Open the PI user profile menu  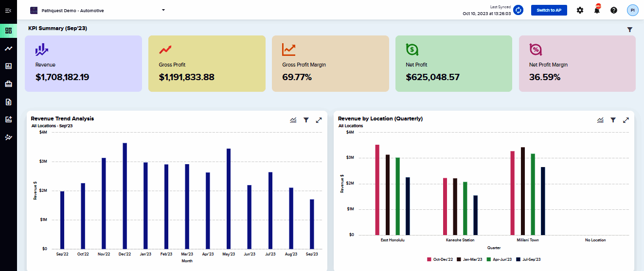tap(633, 10)
